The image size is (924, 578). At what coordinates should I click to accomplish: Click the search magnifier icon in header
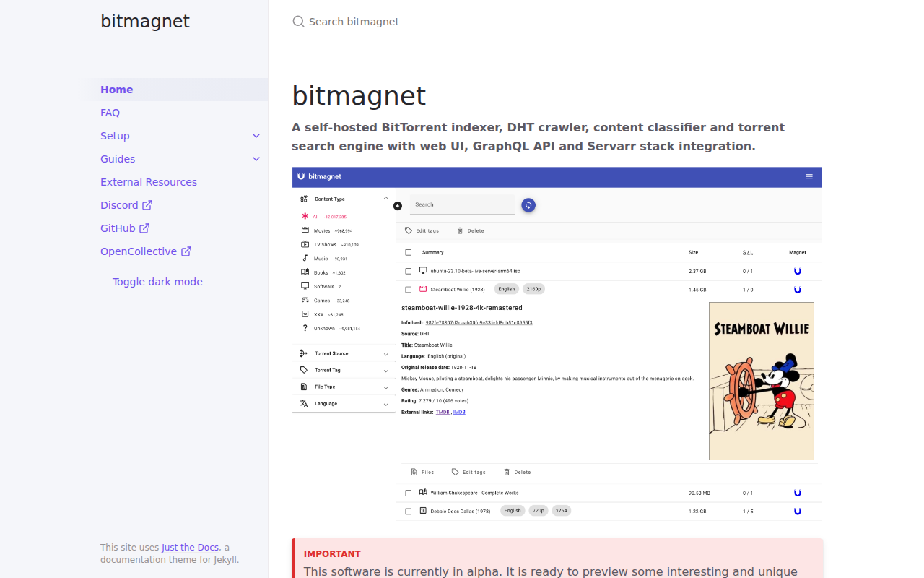(298, 22)
